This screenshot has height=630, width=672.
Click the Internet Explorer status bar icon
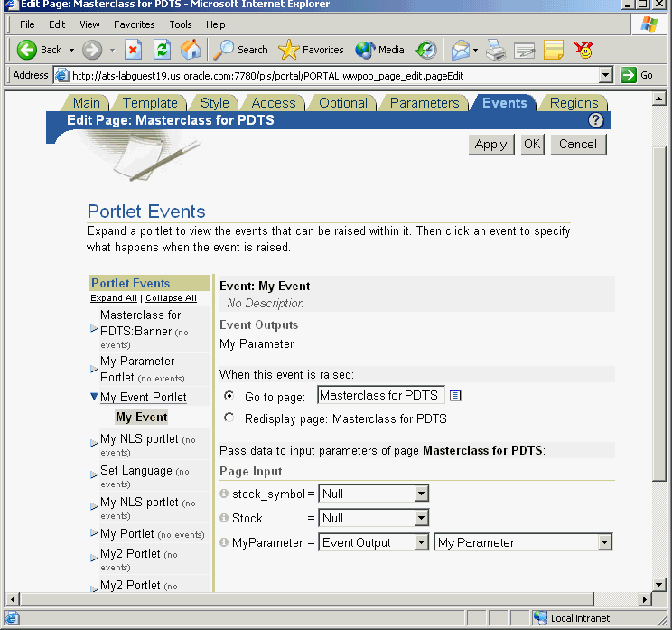12,618
